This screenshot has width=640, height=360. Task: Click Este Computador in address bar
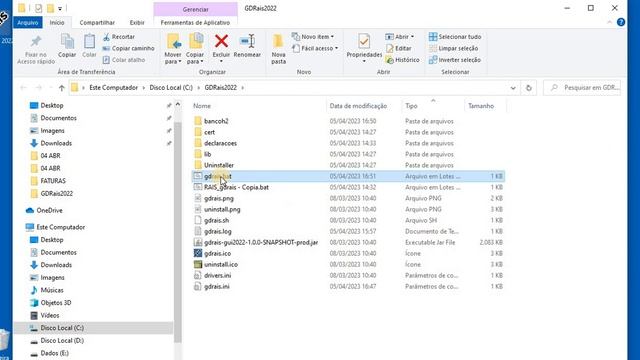point(113,88)
